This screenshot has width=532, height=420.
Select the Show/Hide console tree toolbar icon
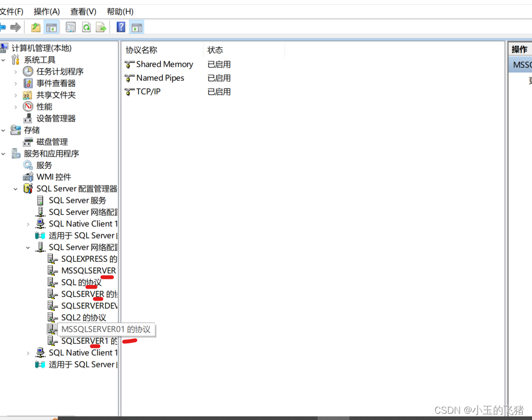(51, 27)
